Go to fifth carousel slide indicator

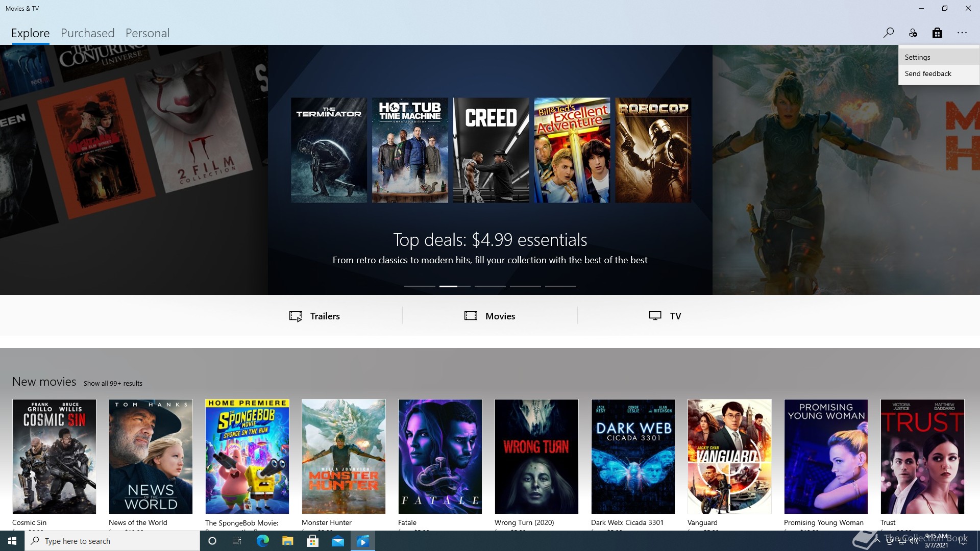coord(560,286)
